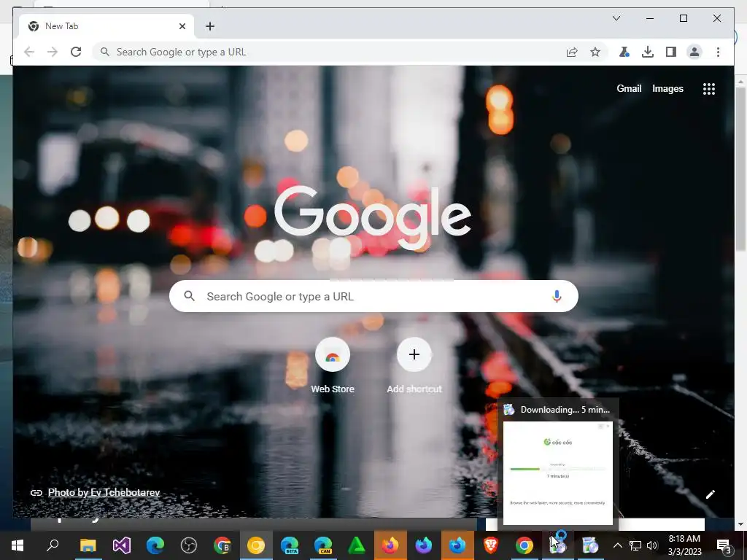Open the Chrome three-dot menu
Viewport: 747px width, 560px height.
[718, 52]
